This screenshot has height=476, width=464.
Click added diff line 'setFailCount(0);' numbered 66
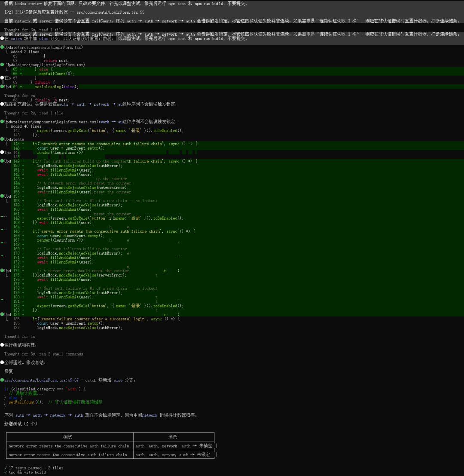(x=56, y=74)
